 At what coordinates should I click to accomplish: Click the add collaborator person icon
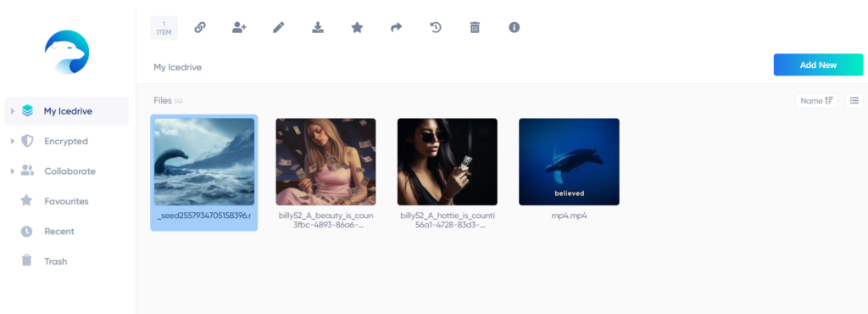239,27
